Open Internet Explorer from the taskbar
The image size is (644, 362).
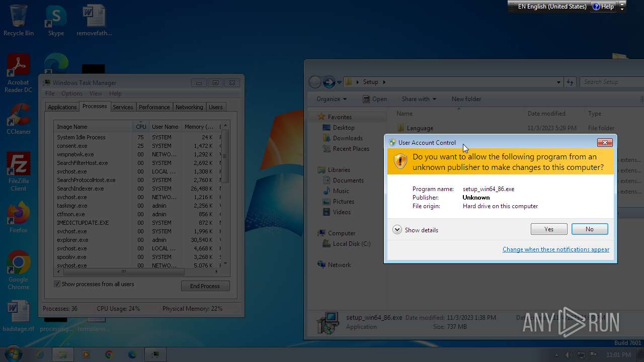coord(39,354)
